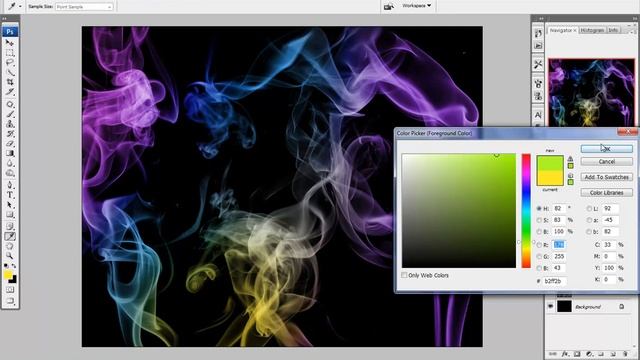Select the G (green) radio button
640x360 pixels.
tap(539, 256)
